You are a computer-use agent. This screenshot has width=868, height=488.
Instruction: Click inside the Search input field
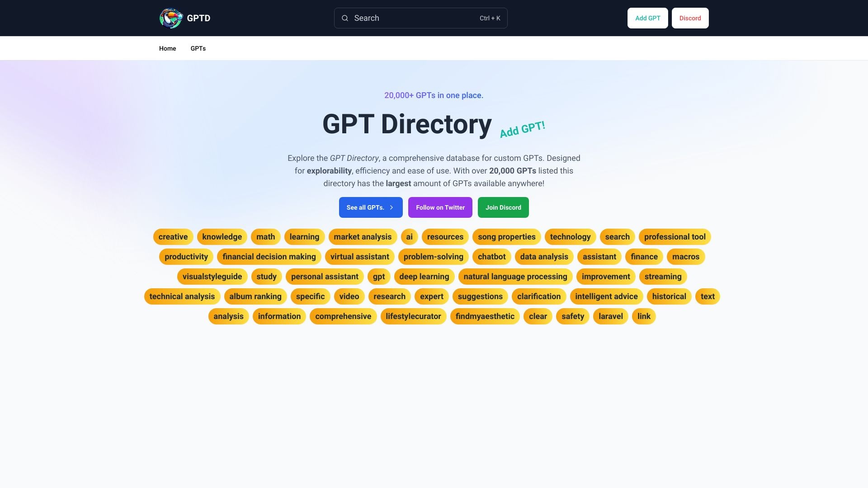tap(407, 18)
